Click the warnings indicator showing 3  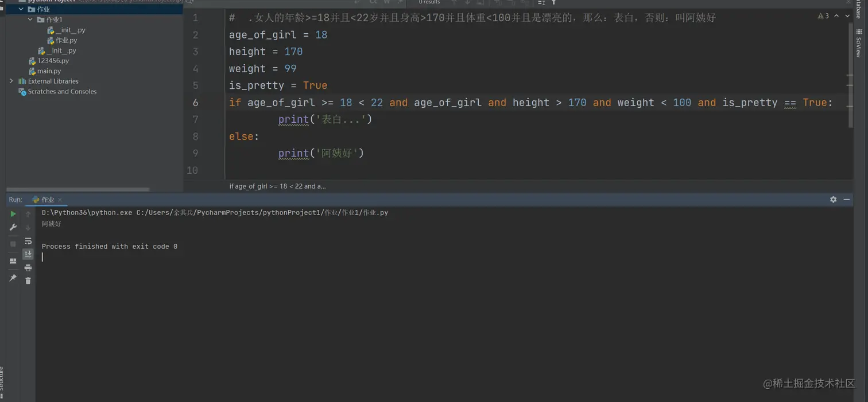(823, 16)
